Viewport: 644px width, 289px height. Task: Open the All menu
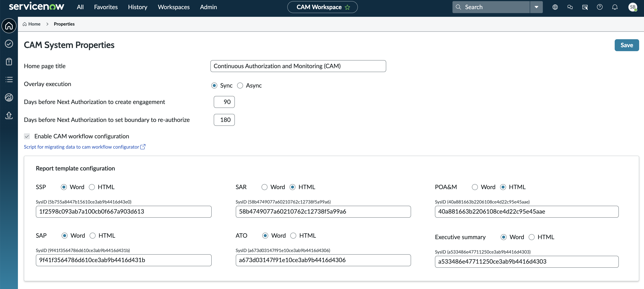coord(80,7)
